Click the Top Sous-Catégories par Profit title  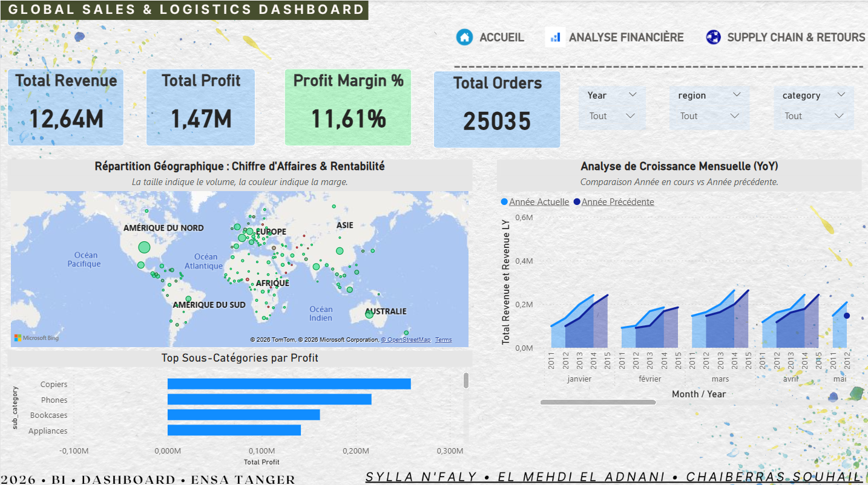click(240, 358)
